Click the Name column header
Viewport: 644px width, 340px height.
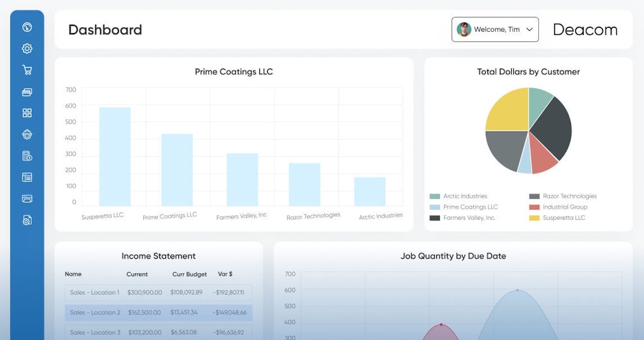pyautogui.click(x=73, y=274)
